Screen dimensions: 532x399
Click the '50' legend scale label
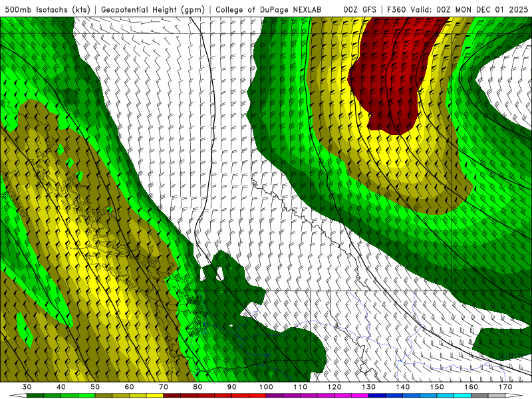pos(95,387)
